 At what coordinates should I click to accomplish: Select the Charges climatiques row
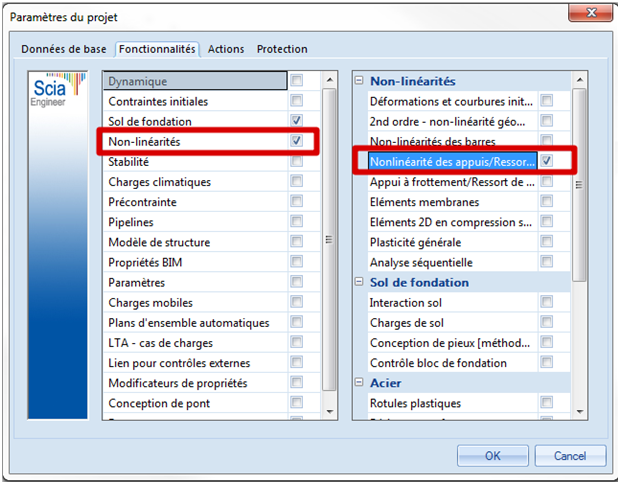(x=160, y=182)
